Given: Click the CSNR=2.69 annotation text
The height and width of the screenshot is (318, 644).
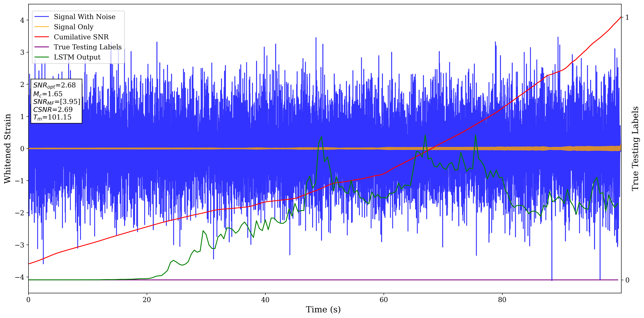Looking at the screenshot, I should point(53,110).
